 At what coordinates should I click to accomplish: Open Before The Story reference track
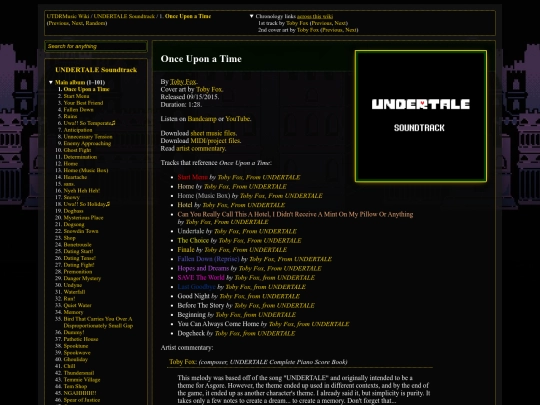coord(201,305)
